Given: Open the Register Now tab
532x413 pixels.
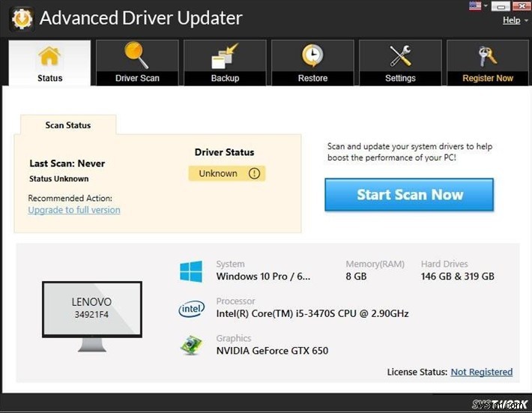Looking at the screenshot, I should pyautogui.click(x=488, y=62).
